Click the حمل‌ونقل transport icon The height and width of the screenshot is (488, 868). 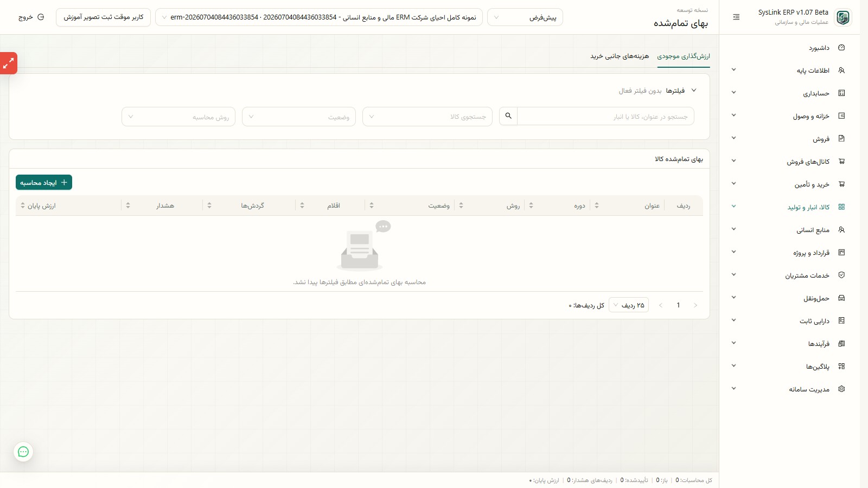841,298
